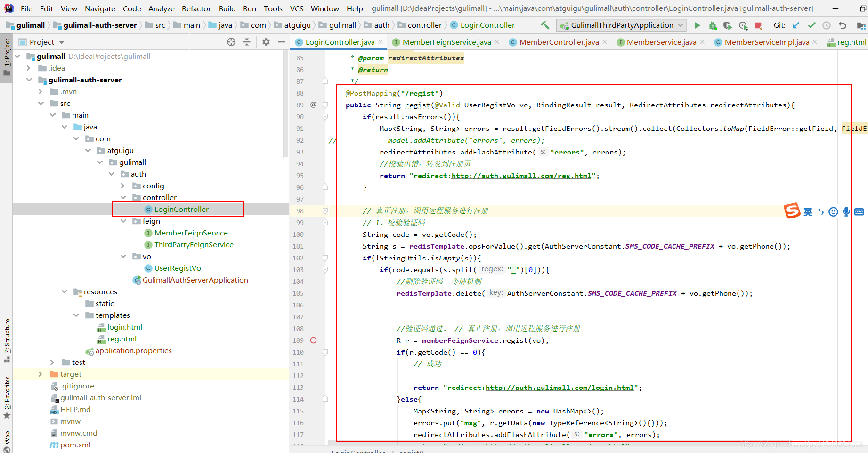
Task: Open the Refactor menu
Action: point(196,8)
